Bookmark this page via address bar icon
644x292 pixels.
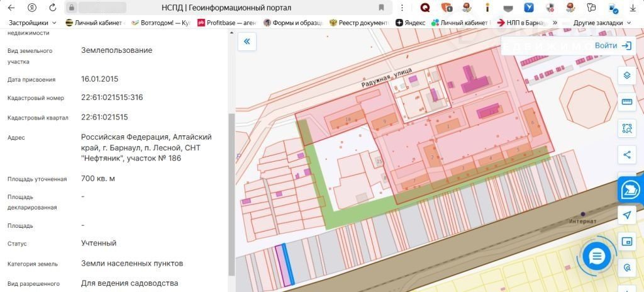pos(381,8)
